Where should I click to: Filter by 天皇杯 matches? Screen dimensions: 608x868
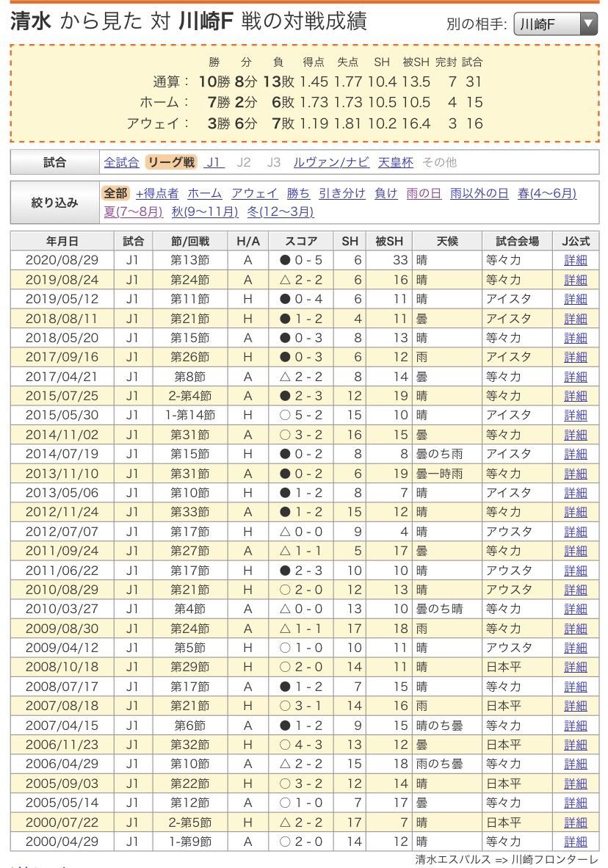click(396, 162)
